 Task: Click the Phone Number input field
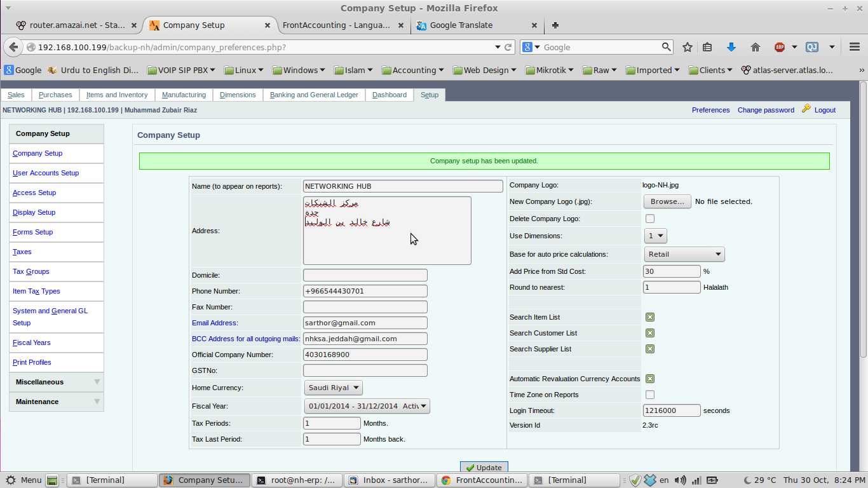[x=365, y=291]
